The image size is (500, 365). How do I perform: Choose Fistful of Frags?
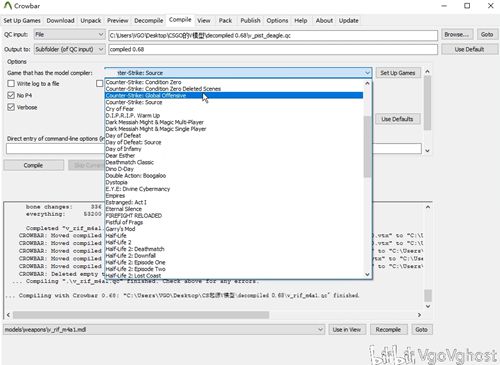234,222
